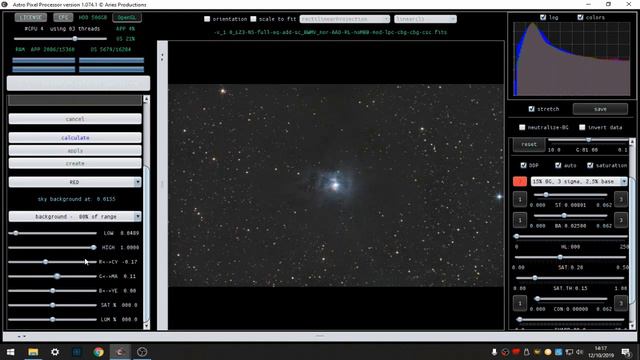Click the LUM % slider handle
Viewport: 640px width, 360px height.
tap(53, 319)
